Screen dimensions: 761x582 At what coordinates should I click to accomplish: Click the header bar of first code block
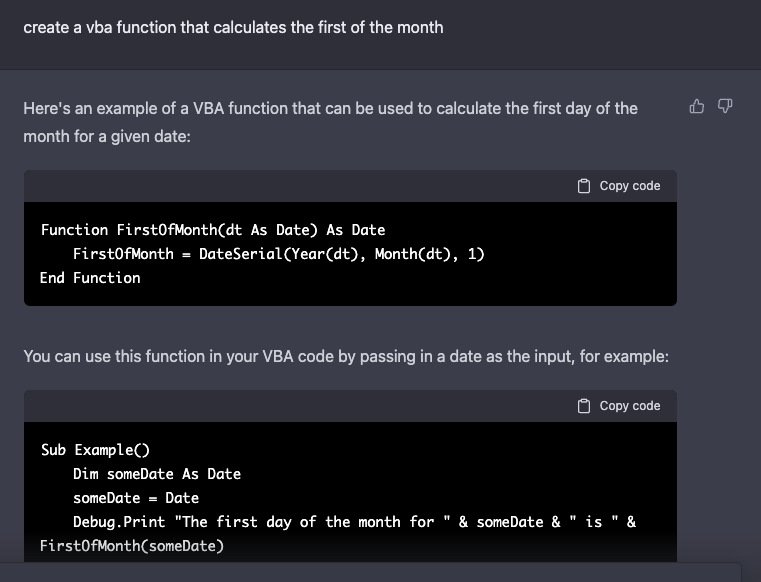point(300,186)
